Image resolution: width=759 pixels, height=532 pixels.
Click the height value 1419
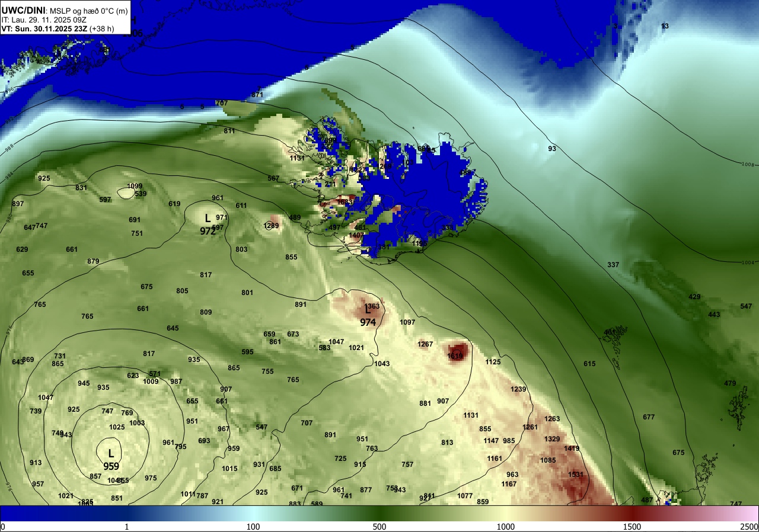572,448
